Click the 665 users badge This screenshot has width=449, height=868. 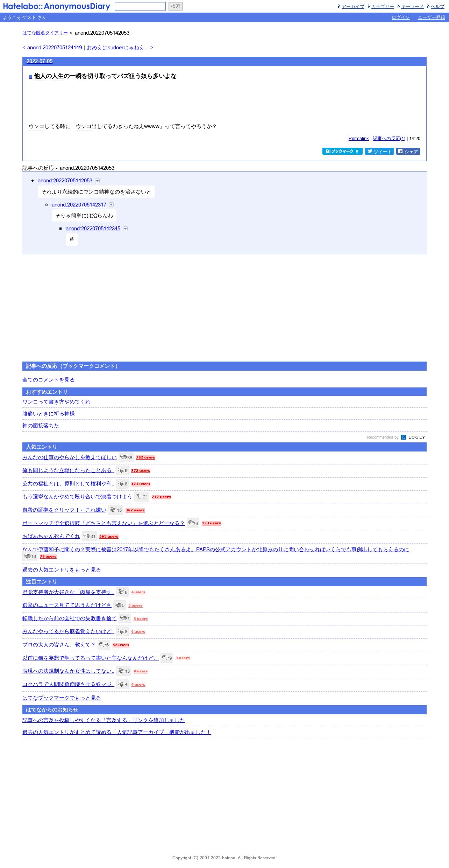109,537
